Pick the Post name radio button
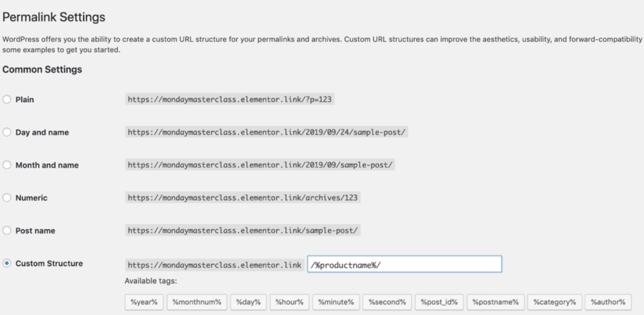The height and width of the screenshot is (315, 644). 7,230
